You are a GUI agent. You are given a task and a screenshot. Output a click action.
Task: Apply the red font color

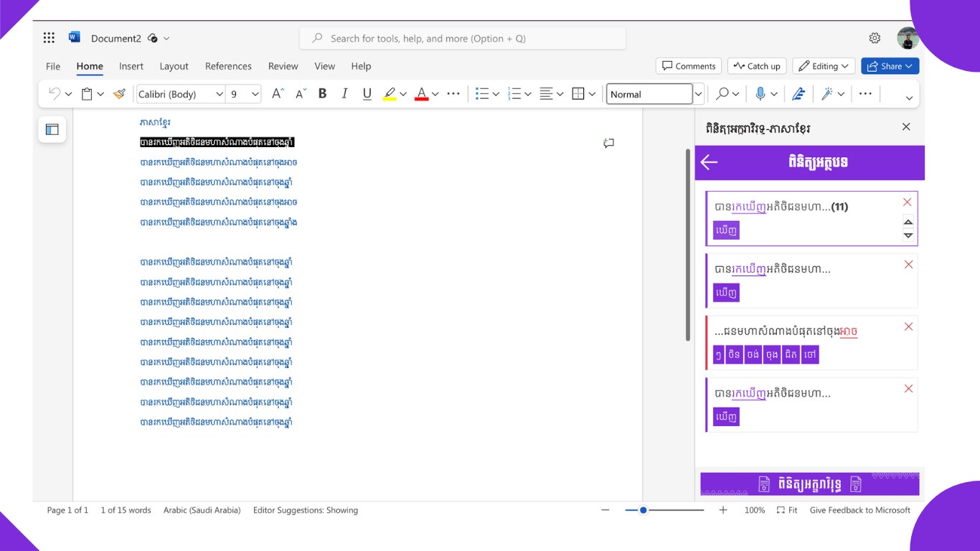coord(422,94)
